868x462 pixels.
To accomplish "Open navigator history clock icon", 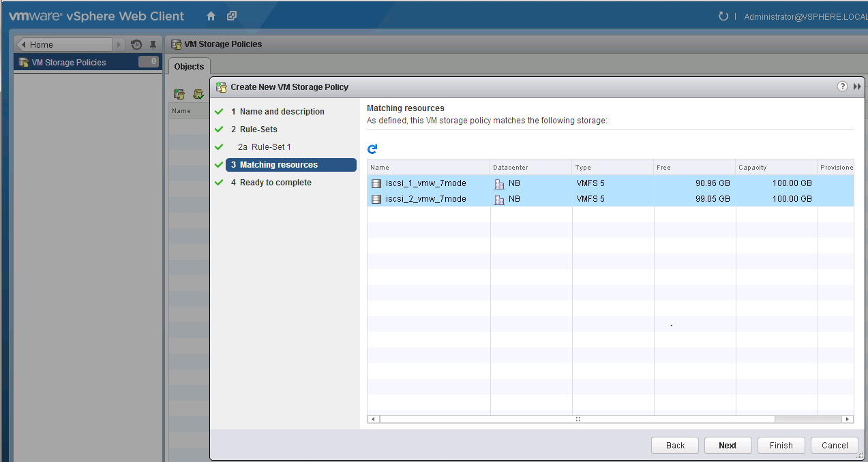I will (x=136, y=44).
